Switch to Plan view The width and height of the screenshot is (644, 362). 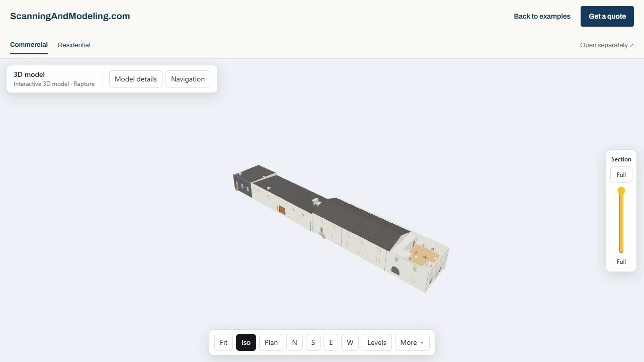pos(271,342)
